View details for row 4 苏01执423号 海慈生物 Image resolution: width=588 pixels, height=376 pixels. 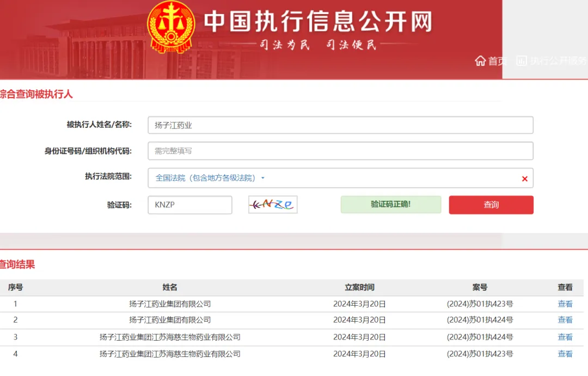pos(565,354)
